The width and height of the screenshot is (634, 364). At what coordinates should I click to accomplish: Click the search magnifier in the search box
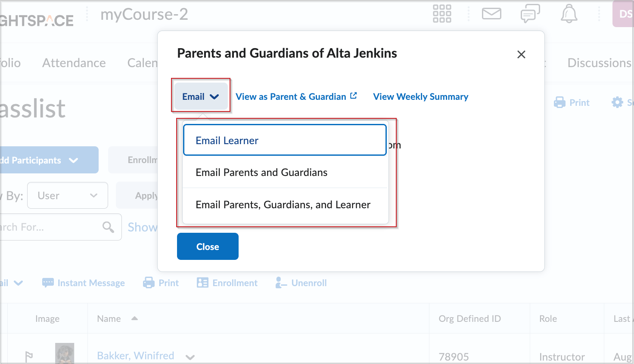point(108,227)
